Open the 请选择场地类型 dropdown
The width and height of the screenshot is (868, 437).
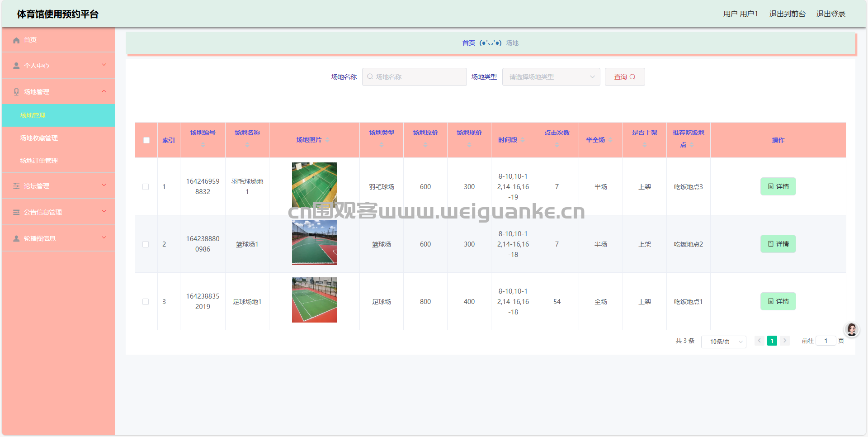[x=551, y=77]
